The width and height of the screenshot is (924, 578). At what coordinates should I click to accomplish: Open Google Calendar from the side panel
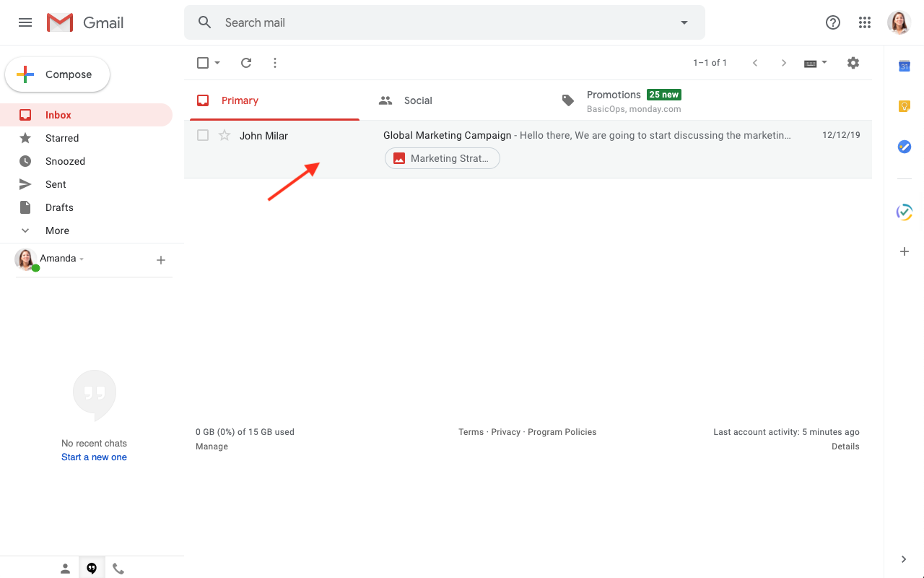point(904,66)
